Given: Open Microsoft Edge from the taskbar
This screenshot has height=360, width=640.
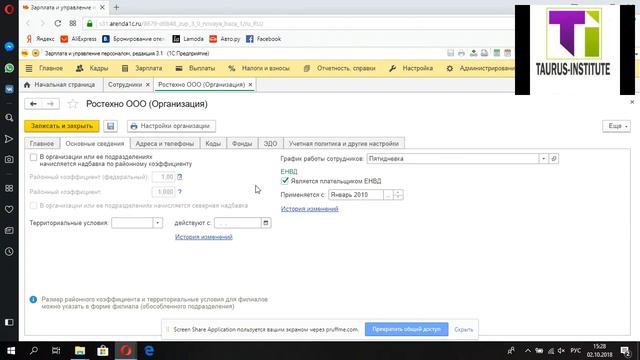Looking at the screenshot, I should 149,351.
